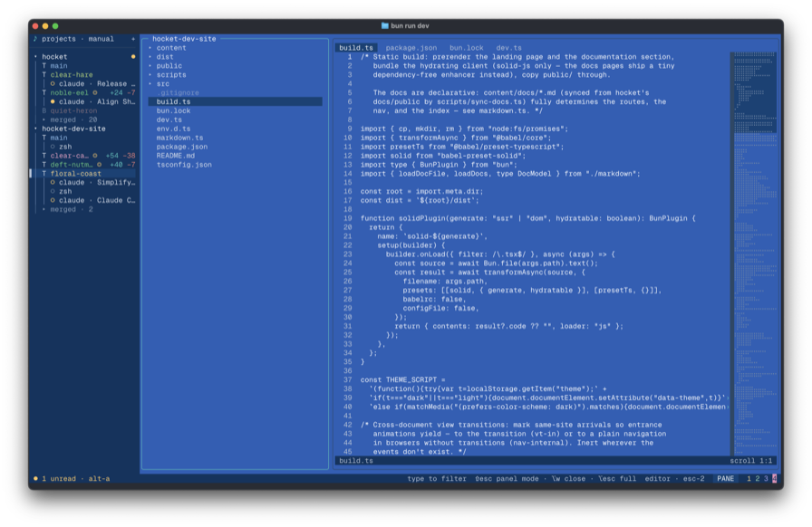The image size is (812, 527).
Task: Expand the public folder
Action: coord(150,66)
